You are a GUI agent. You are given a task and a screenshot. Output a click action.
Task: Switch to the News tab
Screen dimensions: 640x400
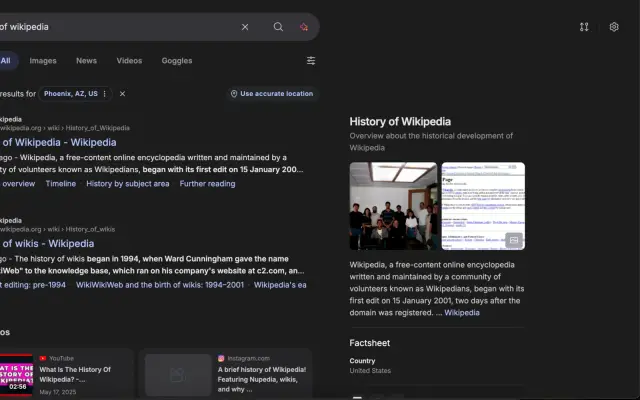(87, 61)
